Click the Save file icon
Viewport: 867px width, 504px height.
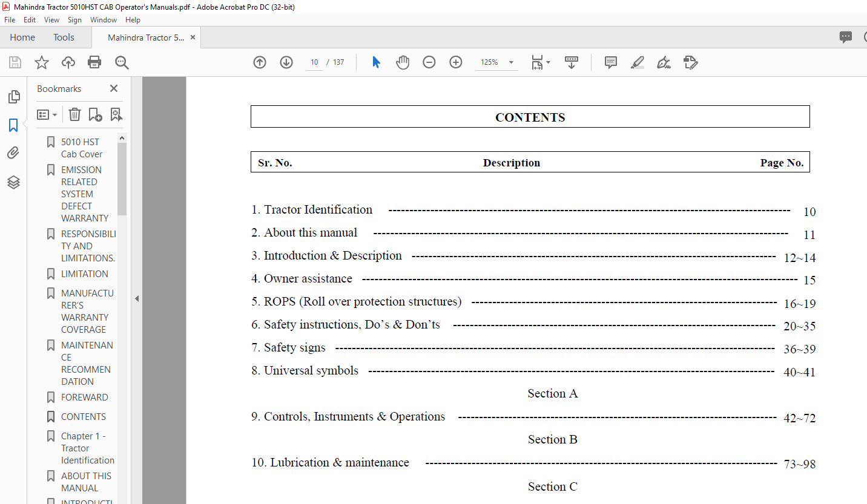[15, 62]
